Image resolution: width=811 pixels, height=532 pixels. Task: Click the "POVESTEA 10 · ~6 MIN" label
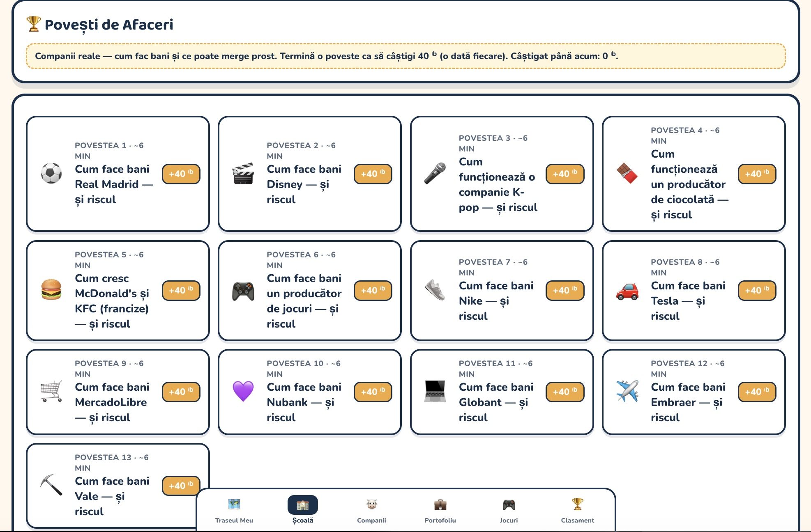click(304, 369)
